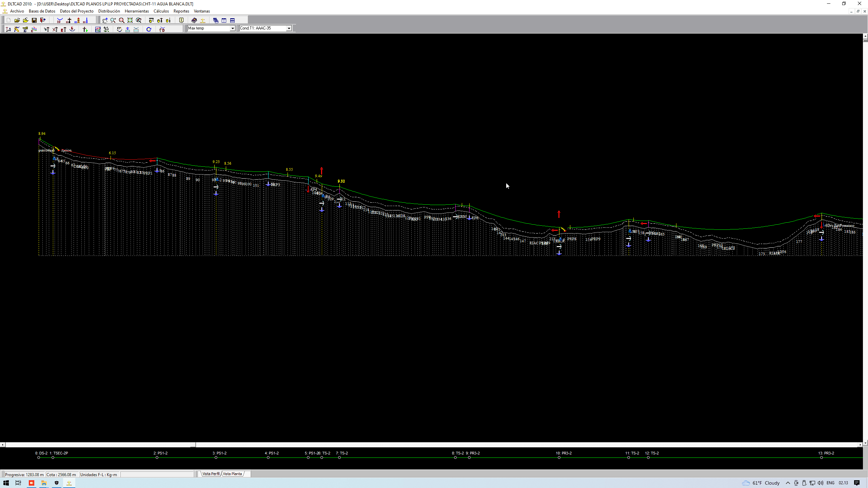Open the conductor database icon

60,20
